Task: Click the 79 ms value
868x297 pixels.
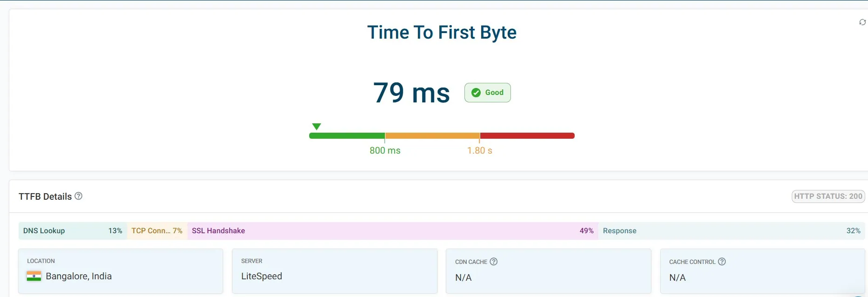Action: [411, 93]
